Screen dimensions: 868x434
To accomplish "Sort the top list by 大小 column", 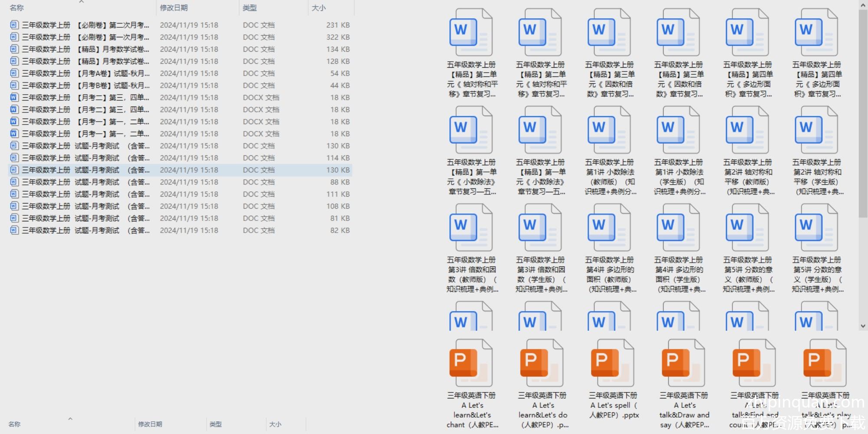I will click(319, 8).
